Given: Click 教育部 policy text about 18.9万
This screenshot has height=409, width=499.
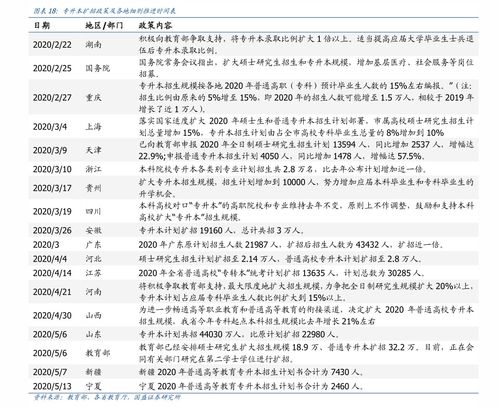Looking at the screenshot, I should click(306, 353).
